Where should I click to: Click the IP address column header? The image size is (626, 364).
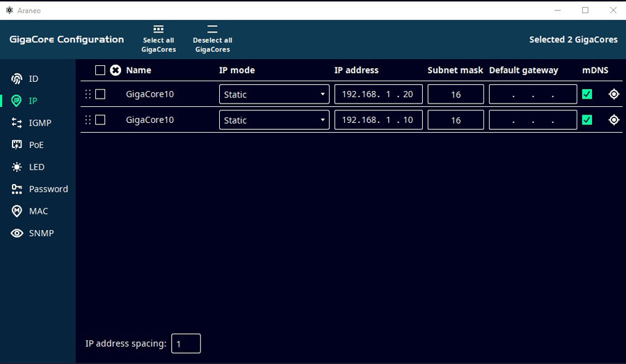pos(356,70)
